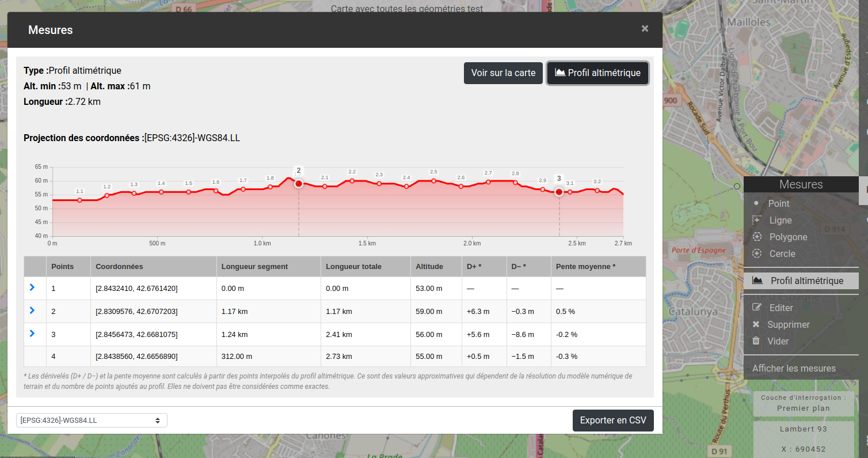Click Afficher les mesures in side menu
868x458 pixels.
pos(794,368)
